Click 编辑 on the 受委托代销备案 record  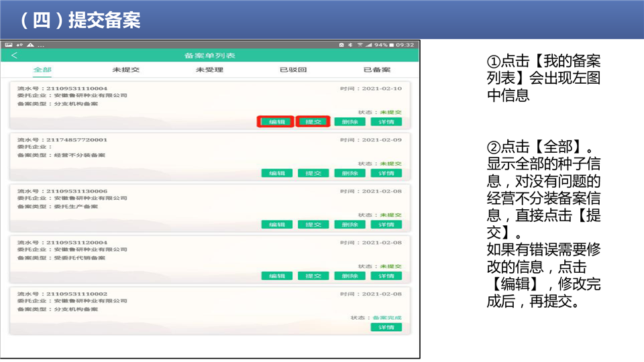(276, 276)
